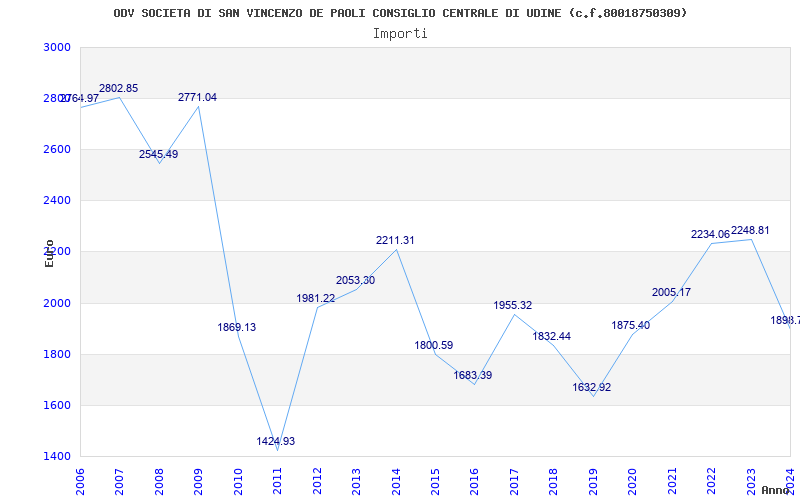This screenshot has width=800, height=500.
Task: Select data label 2005.17
Action: point(671,292)
